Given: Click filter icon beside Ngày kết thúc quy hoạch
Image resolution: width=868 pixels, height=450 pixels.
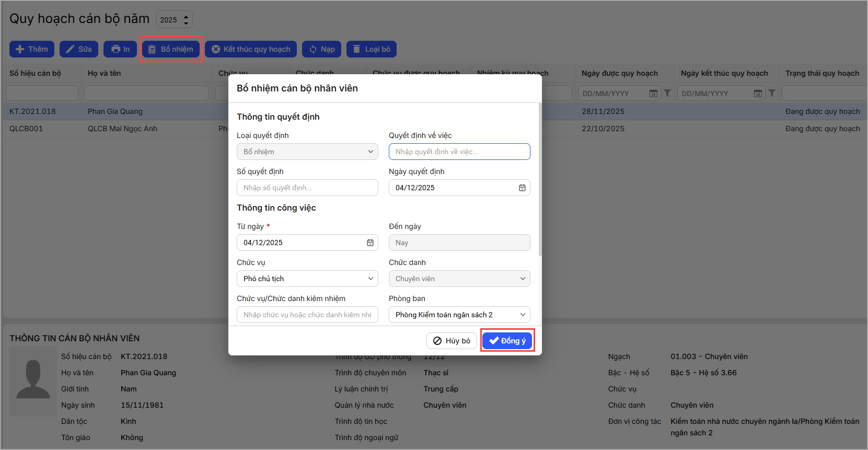Looking at the screenshot, I should (x=772, y=93).
